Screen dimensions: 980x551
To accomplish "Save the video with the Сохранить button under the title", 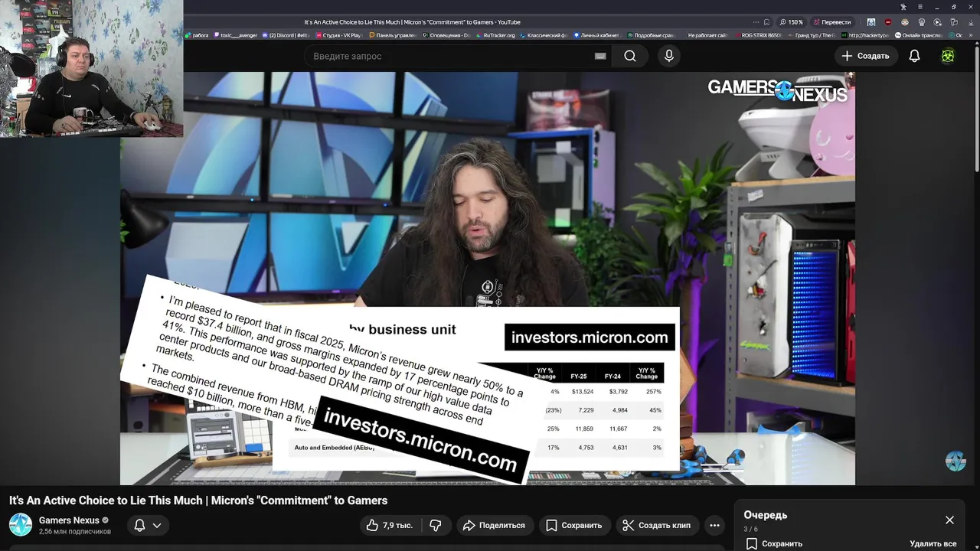I will click(x=574, y=525).
